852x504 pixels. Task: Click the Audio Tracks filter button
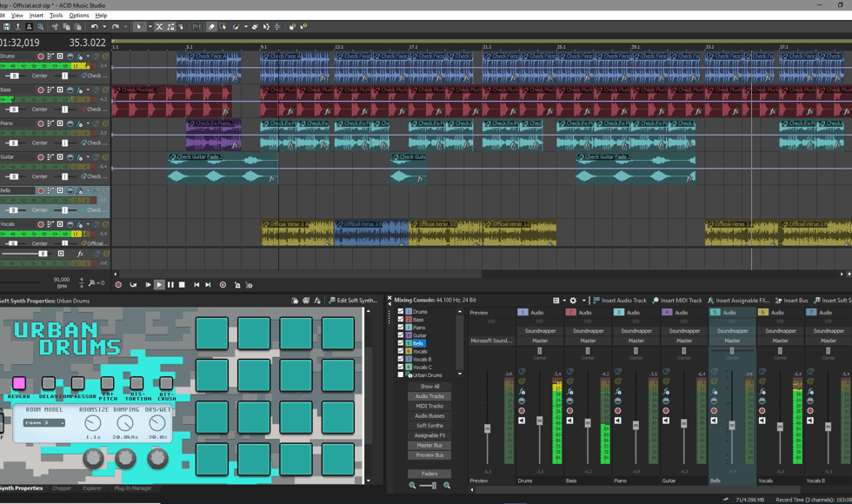(429, 396)
